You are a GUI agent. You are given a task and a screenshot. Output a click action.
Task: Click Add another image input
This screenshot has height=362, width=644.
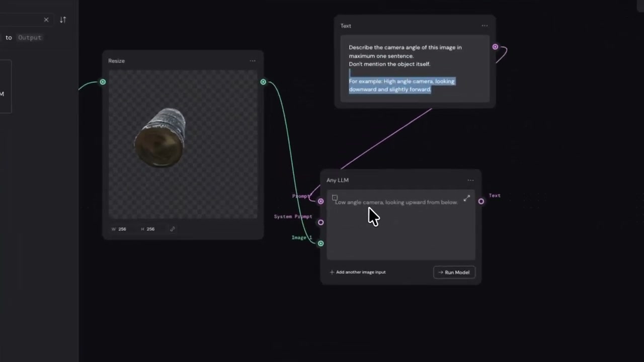click(357, 272)
